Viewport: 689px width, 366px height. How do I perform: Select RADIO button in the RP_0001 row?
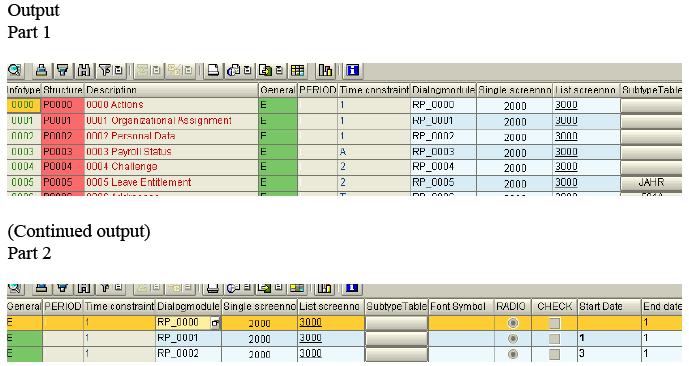(512, 338)
